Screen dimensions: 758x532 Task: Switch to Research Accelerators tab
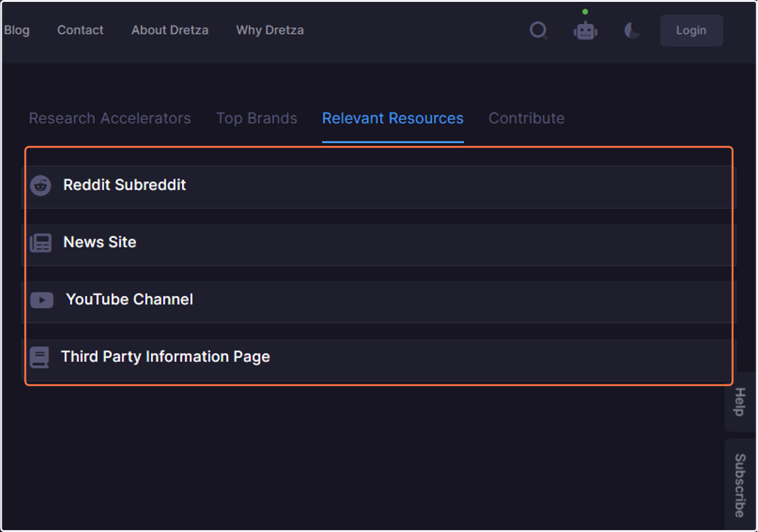pyautogui.click(x=110, y=119)
